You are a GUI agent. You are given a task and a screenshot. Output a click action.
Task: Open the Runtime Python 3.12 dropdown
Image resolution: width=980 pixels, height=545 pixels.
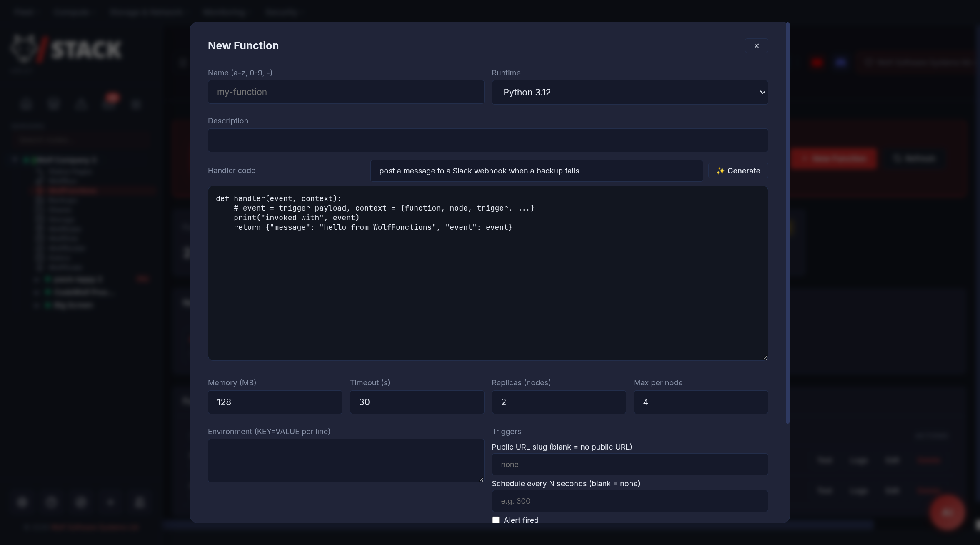[x=630, y=93]
